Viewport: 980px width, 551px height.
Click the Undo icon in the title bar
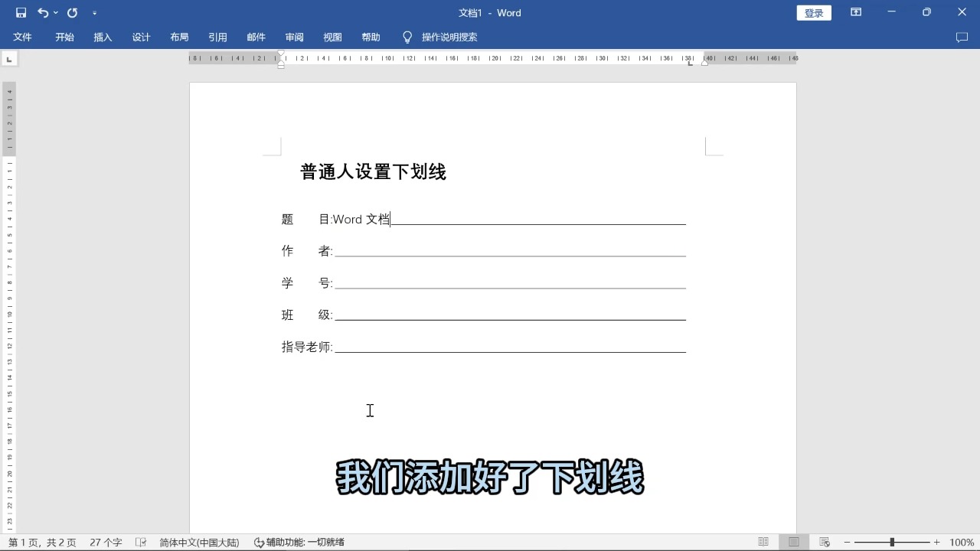42,12
